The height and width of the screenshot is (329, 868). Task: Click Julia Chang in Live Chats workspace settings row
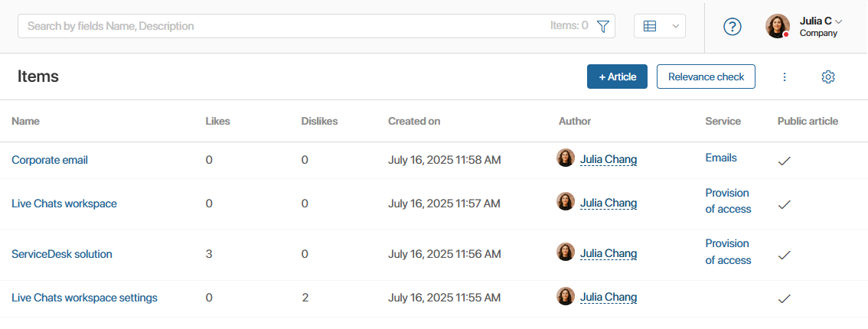click(609, 298)
